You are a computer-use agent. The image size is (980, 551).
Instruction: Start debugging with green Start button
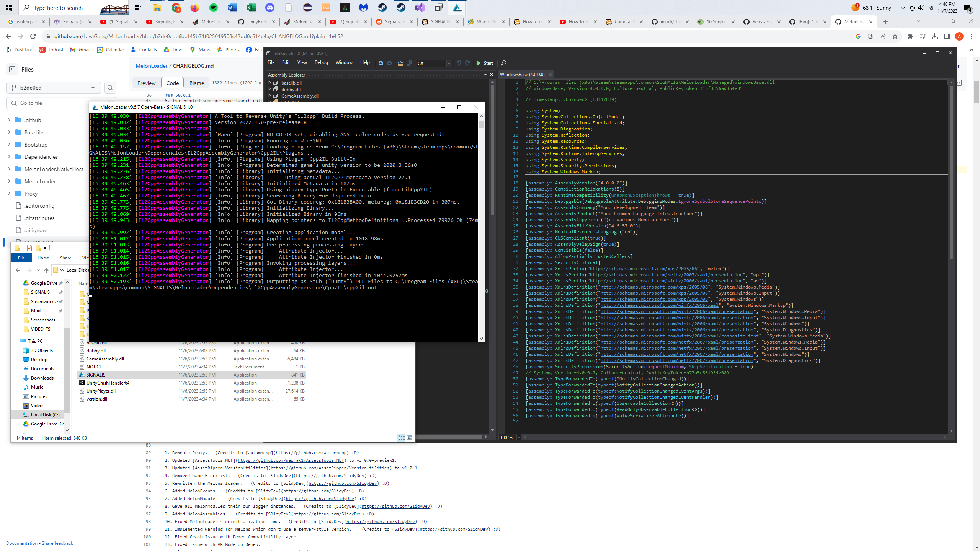coord(485,63)
